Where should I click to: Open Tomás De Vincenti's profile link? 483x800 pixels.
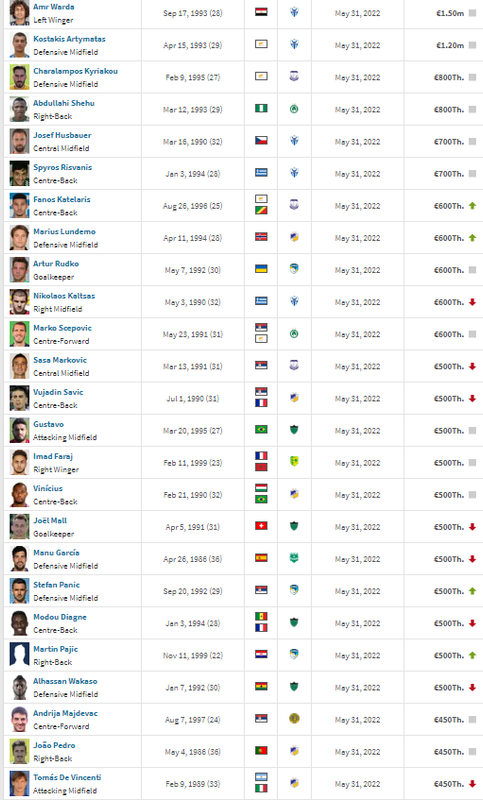tap(67, 777)
